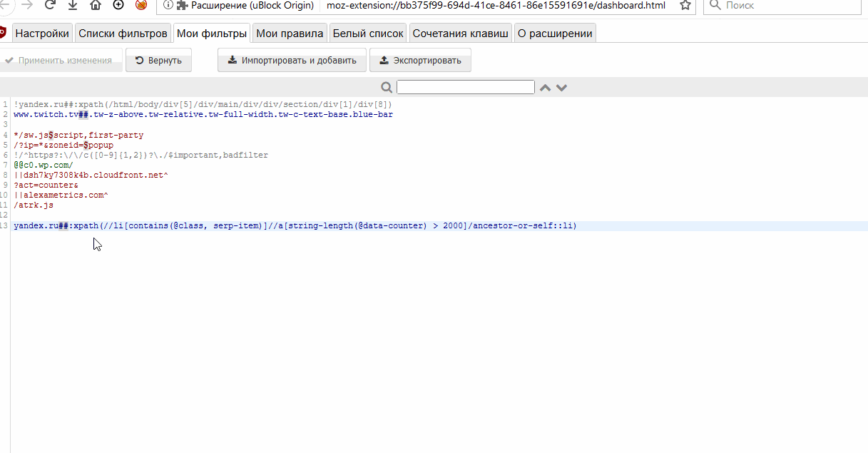Click the yandex.ru xpath serp-item filter line
This screenshot has height=453, width=868.
[295, 225]
